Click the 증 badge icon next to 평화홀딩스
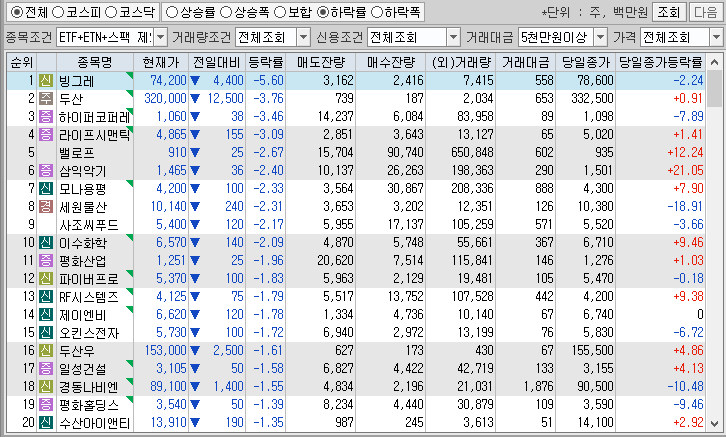Image resolution: width=726 pixels, height=437 pixels. click(x=45, y=405)
